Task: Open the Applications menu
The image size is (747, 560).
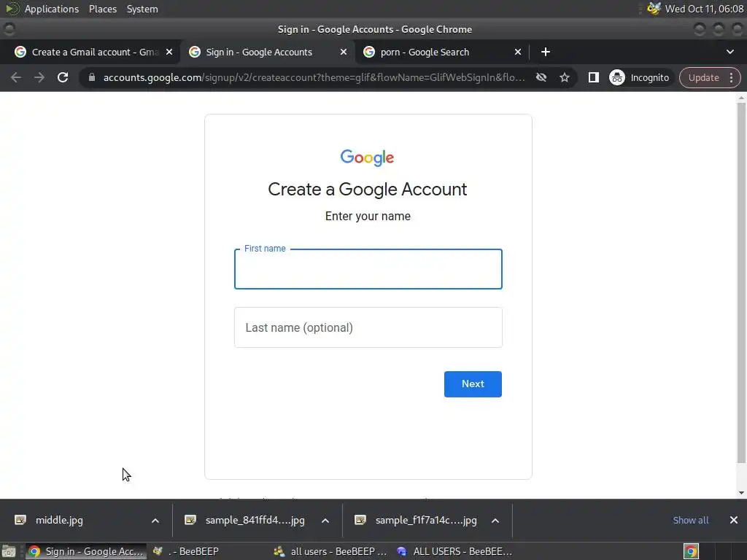Action: click(52, 9)
